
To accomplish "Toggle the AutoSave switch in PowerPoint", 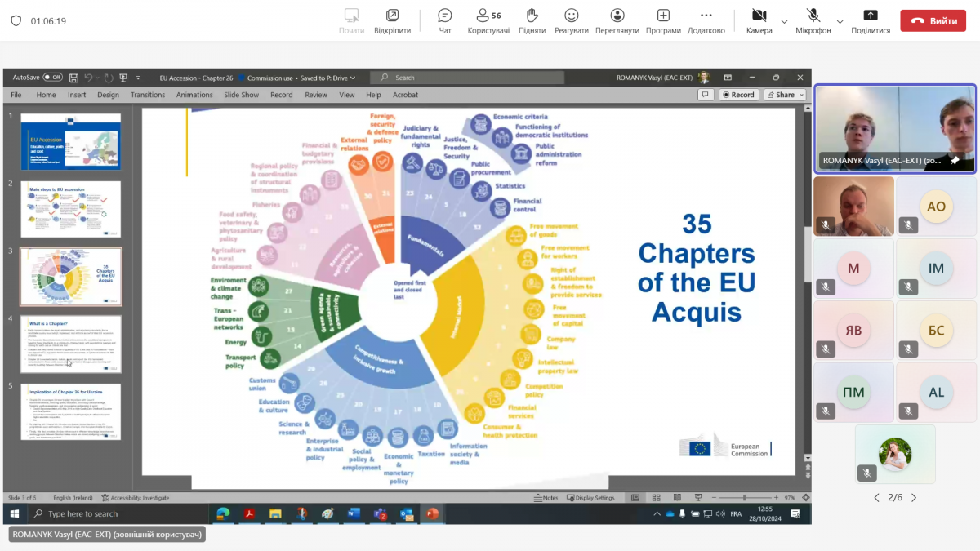I will [52, 78].
